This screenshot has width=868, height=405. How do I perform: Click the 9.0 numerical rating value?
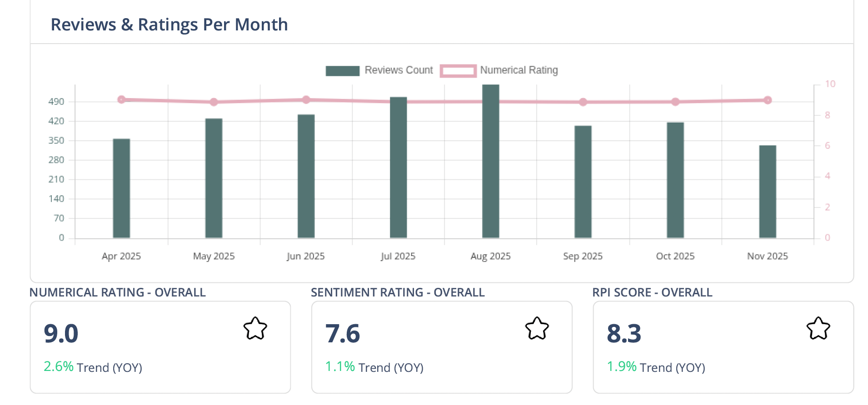(x=61, y=334)
